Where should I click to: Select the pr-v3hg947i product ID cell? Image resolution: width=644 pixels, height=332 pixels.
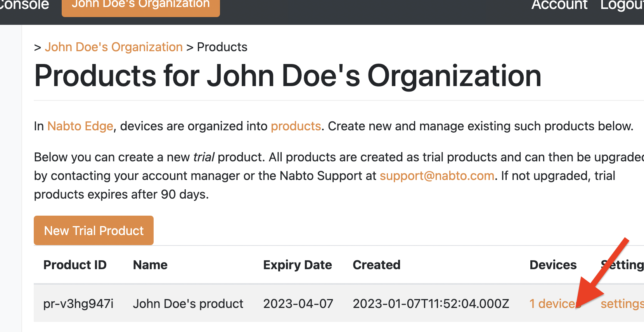78,304
